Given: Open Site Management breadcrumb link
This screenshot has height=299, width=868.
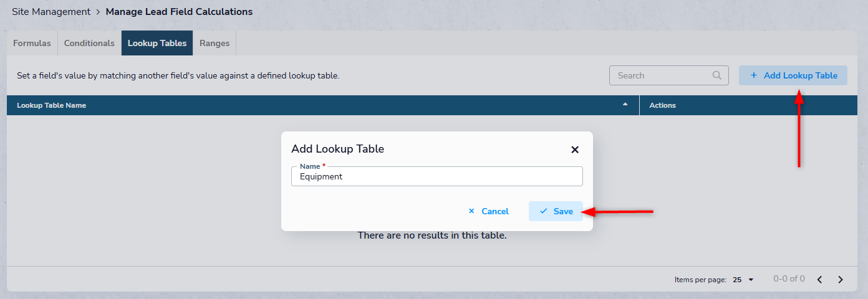Looking at the screenshot, I should click(51, 11).
